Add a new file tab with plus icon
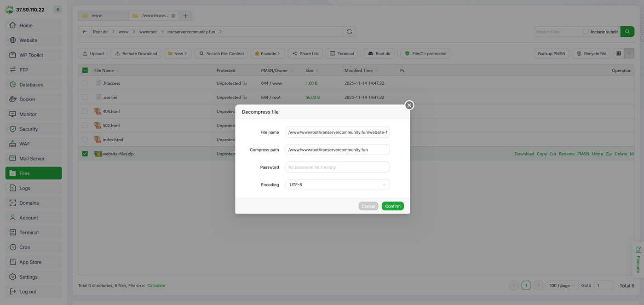 pos(185,16)
